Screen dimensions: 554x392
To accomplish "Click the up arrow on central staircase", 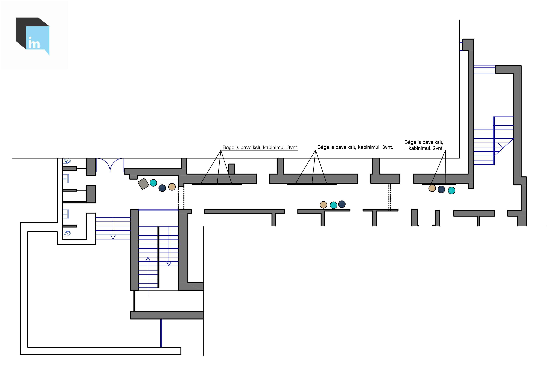I will coord(148,260).
